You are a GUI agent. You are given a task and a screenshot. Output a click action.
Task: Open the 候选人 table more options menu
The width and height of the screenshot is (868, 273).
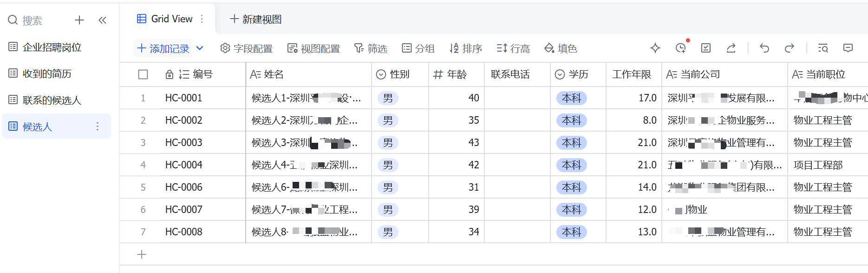tap(98, 126)
